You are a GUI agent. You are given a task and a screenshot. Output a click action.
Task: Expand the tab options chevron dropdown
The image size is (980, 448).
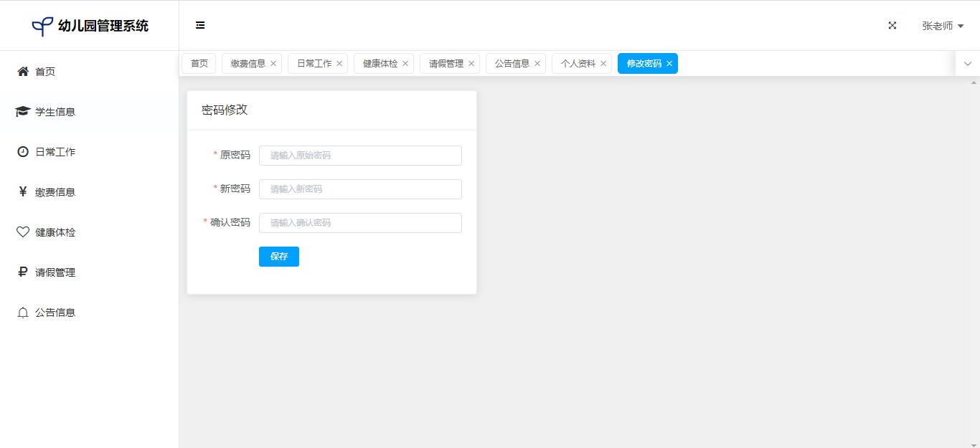click(x=968, y=64)
